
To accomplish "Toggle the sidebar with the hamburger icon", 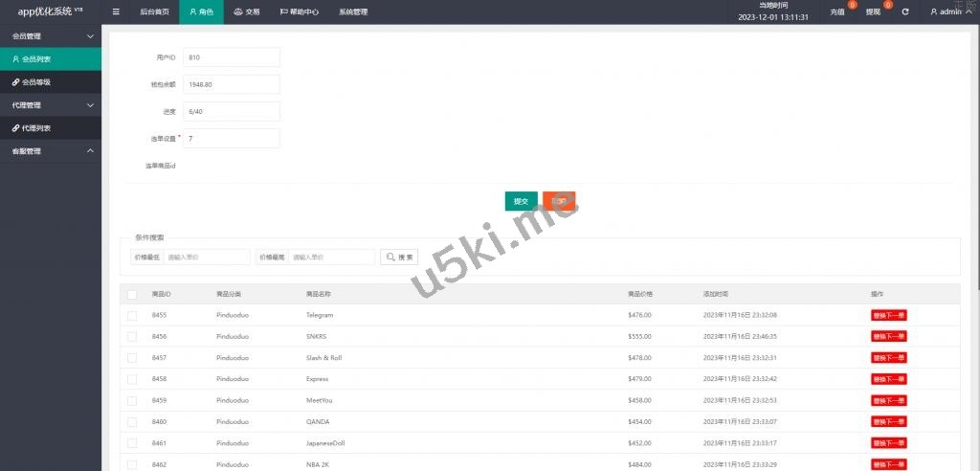I will 116,12.
